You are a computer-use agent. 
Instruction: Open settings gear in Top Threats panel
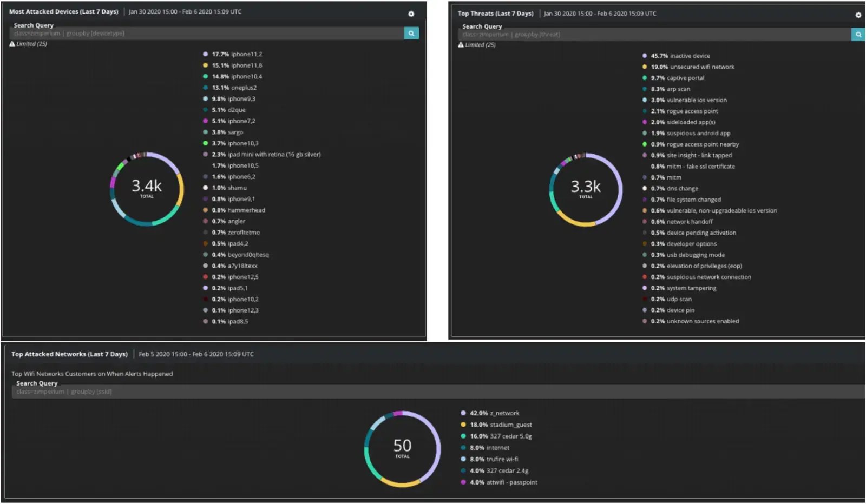(x=858, y=15)
